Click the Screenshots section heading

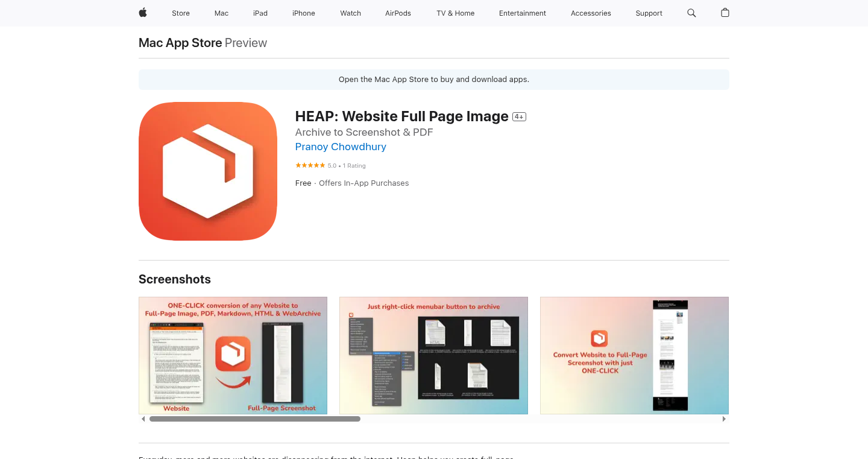(175, 279)
